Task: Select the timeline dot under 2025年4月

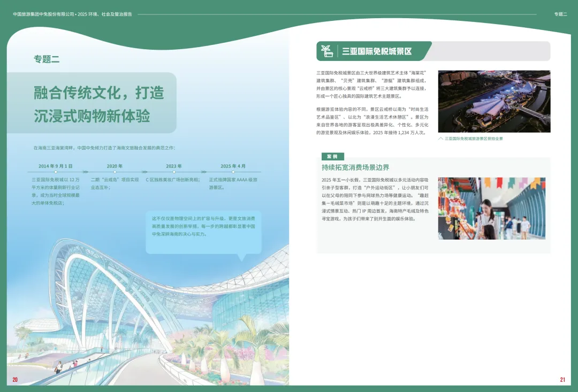Action: point(233,172)
